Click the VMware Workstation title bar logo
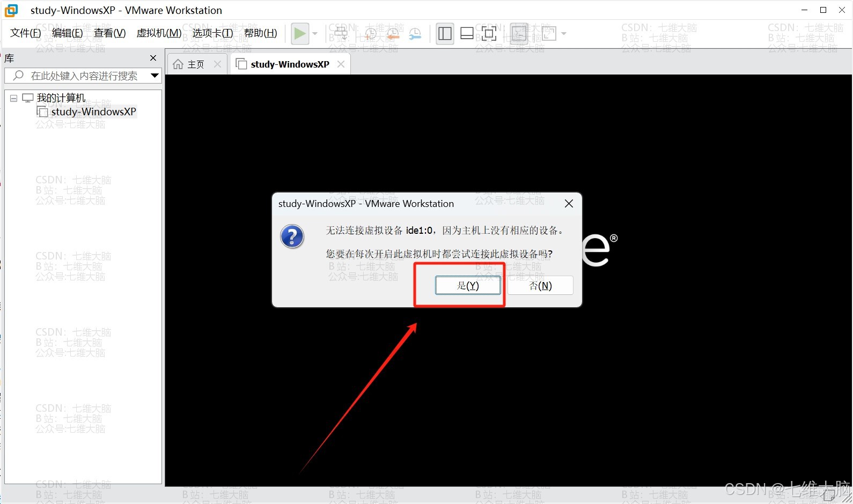Screen dimensions: 853x504 pos(11,10)
